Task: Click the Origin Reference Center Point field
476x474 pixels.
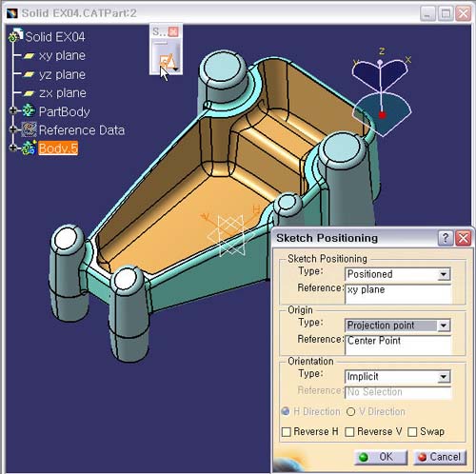Action: point(398,345)
